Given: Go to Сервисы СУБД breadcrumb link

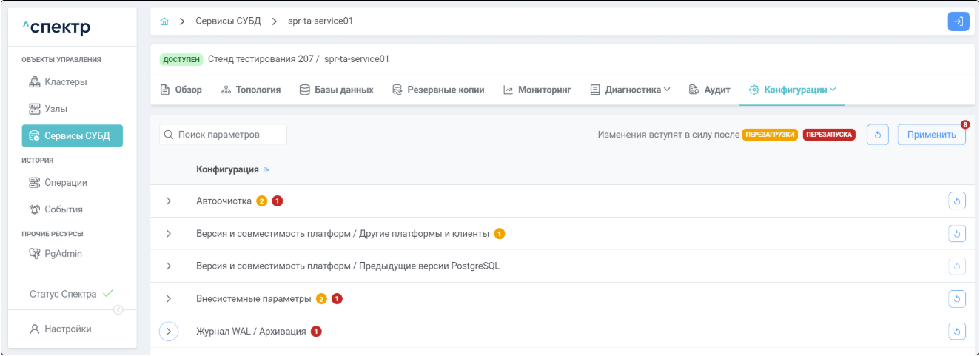Looking at the screenshot, I should click(228, 21).
